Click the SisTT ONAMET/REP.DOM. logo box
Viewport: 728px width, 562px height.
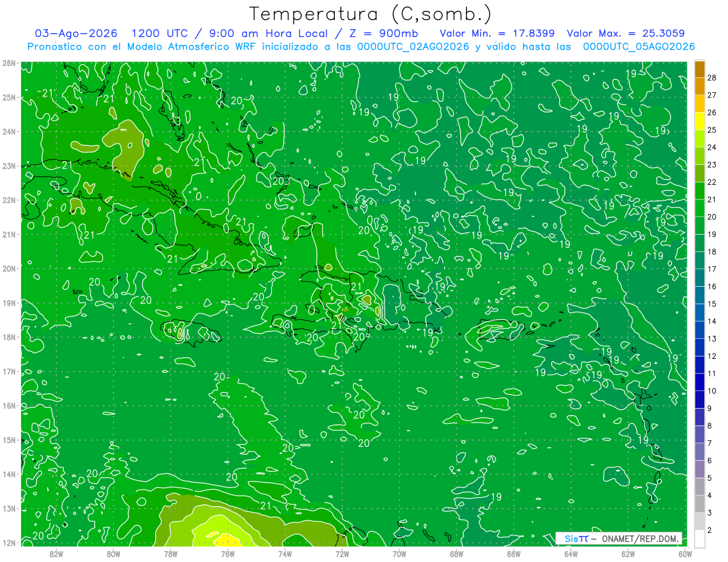click(619, 538)
